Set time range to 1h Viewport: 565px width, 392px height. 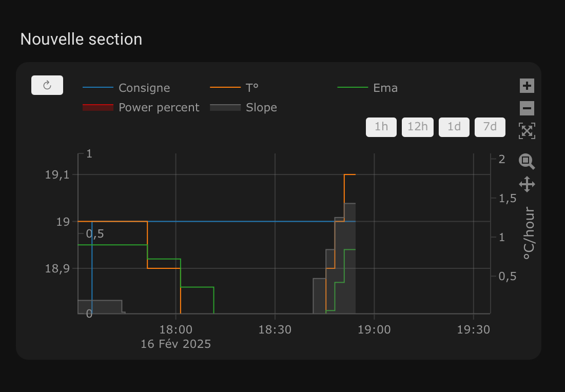pyautogui.click(x=381, y=127)
